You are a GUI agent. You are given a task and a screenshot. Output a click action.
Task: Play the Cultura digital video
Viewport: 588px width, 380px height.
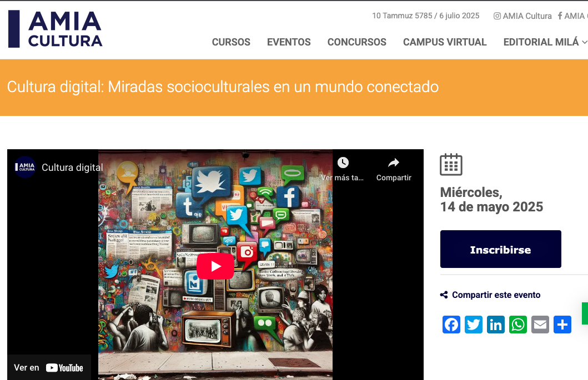pos(215,266)
